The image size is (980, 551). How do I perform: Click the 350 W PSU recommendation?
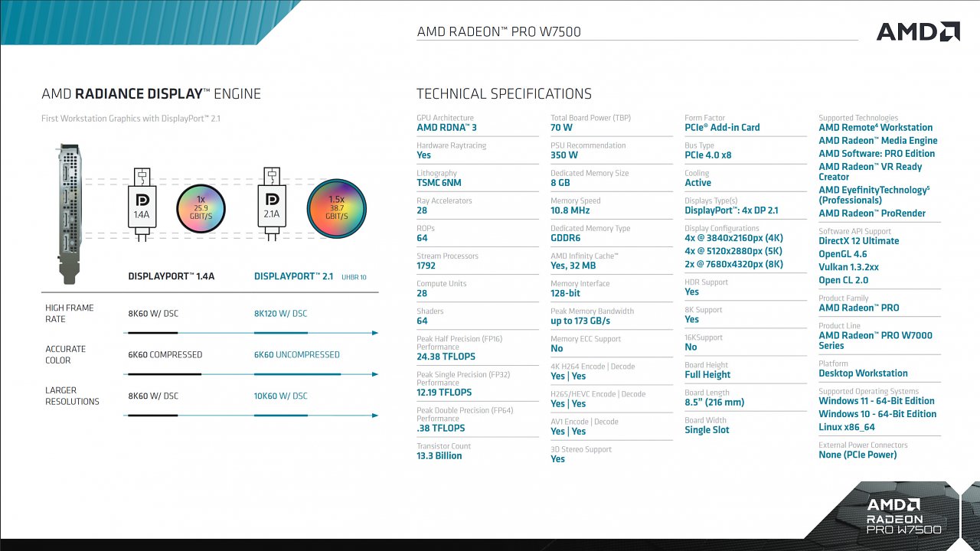click(x=564, y=155)
